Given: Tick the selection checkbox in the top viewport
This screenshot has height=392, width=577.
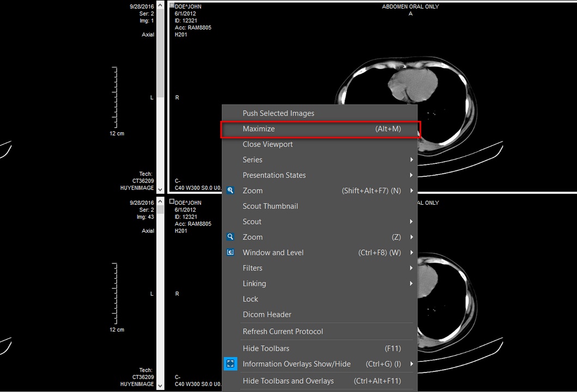Looking at the screenshot, I should 172,5.
